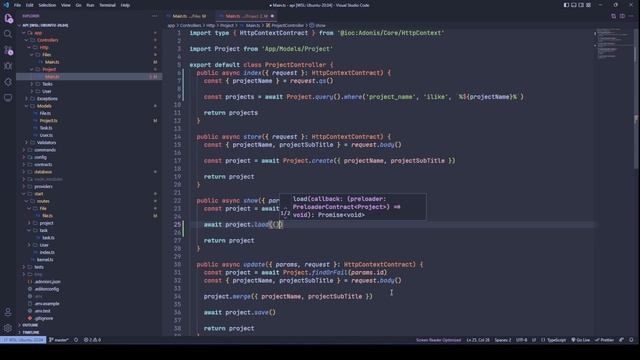The width and height of the screenshot is (640, 360).
Task: Click the WSL Ubuntu remote indicator
Action: pos(23,340)
